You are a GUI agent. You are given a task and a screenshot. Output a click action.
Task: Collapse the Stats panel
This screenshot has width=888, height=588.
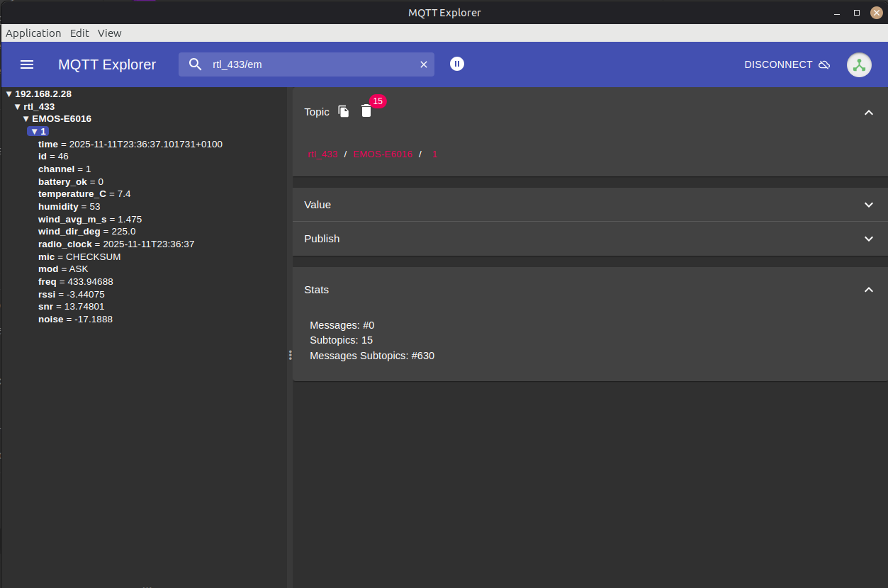[x=869, y=290]
